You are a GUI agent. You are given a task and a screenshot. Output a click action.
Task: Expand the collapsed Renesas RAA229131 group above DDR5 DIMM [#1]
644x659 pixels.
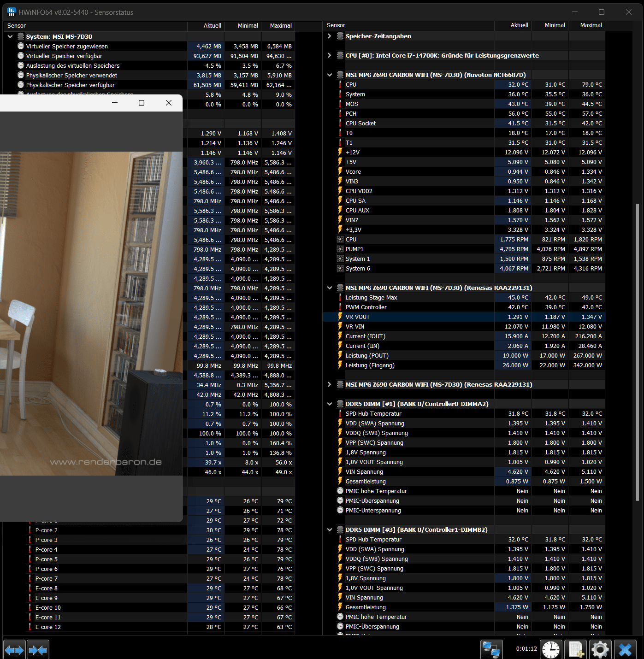(329, 384)
